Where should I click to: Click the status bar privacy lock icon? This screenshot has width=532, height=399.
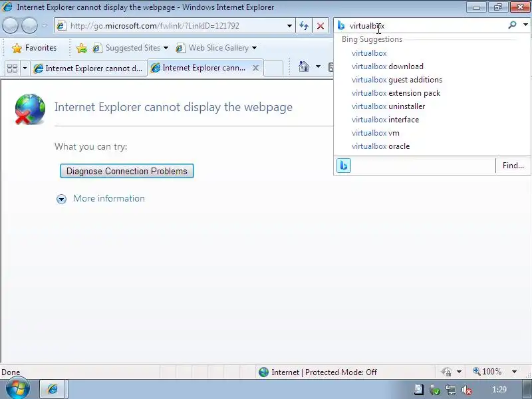[x=446, y=372]
